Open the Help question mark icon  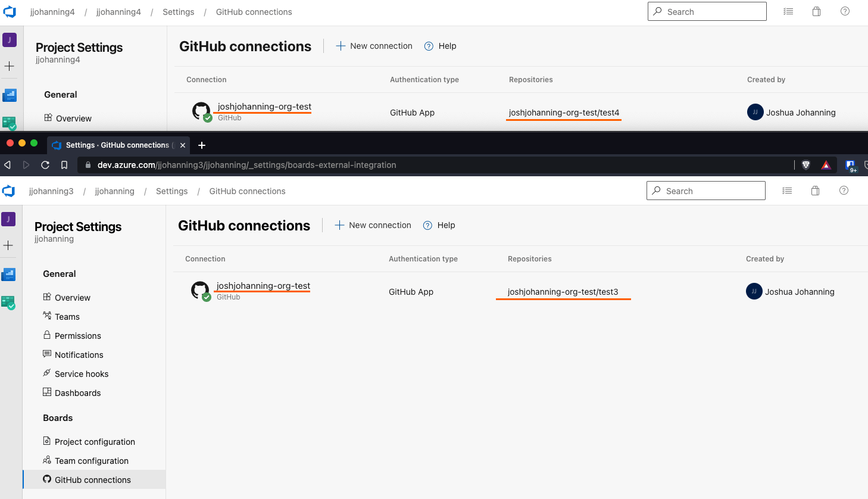[844, 191]
